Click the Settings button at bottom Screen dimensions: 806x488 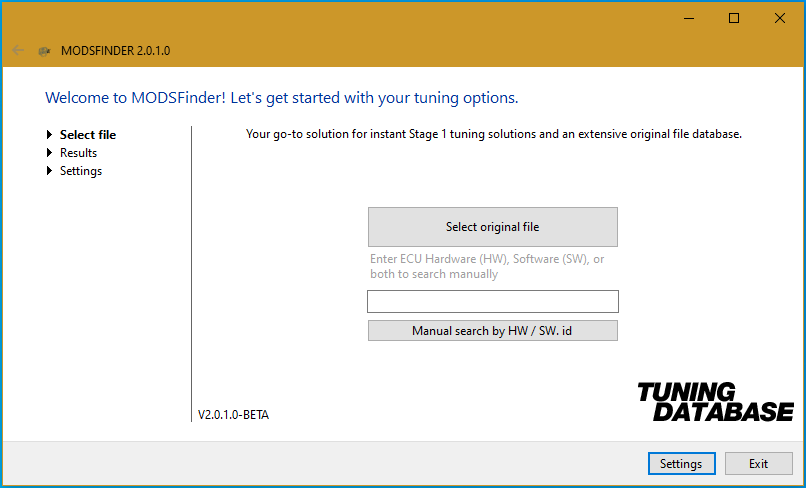pos(681,464)
